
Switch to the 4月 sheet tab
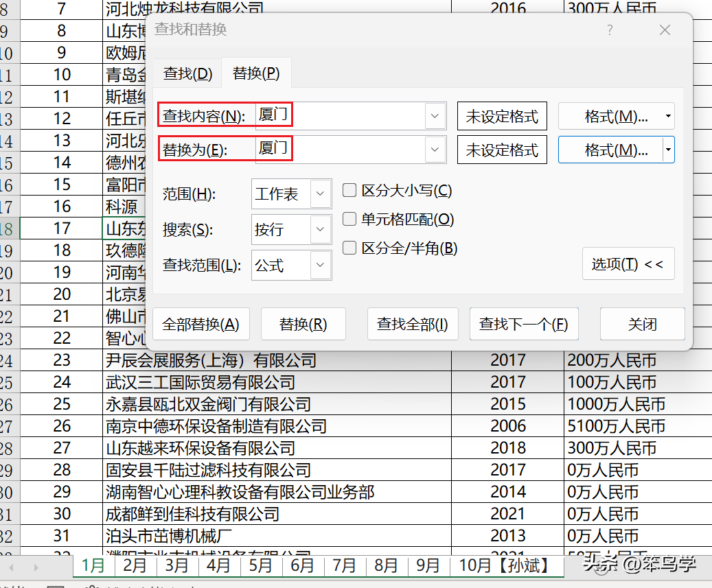point(218,566)
